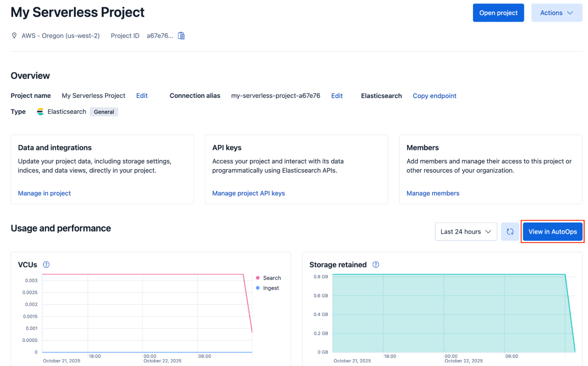Edit the Connection alias
This screenshot has height=366, width=588.
pyautogui.click(x=337, y=96)
